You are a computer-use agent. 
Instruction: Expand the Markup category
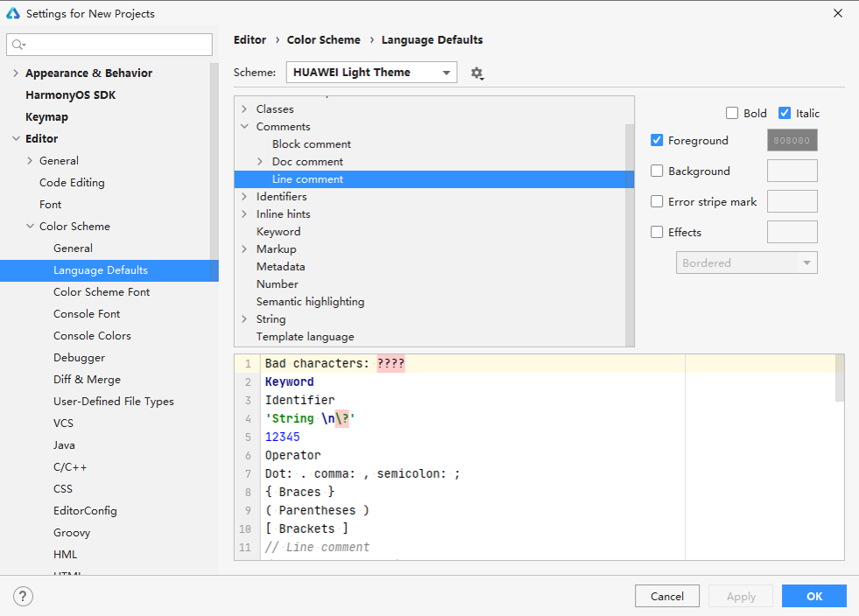click(244, 249)
